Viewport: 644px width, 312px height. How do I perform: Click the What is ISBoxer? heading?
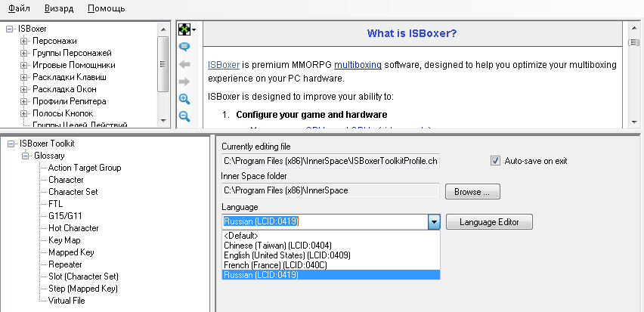[x=412, y=33]
